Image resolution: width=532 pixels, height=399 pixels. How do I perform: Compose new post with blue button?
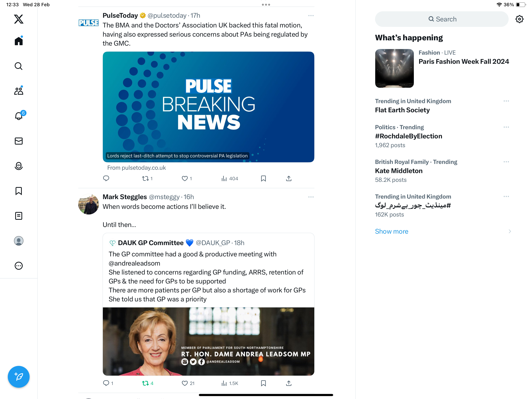(19, 377)
